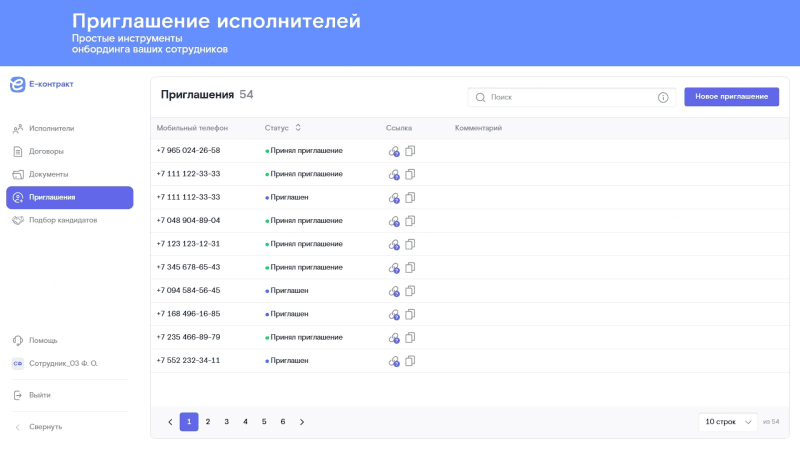Go to page 4
Screen dimensions: 800x450
(x=245, y=422)
